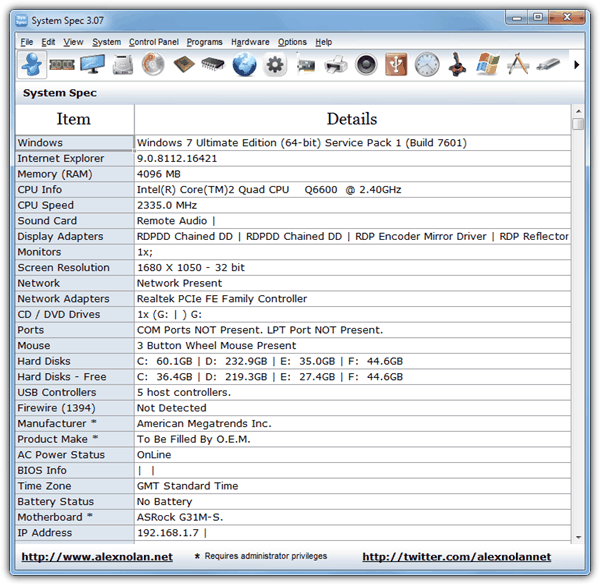Open the printer icon
This screenshot has width=600, height=584.
(336, 64)
